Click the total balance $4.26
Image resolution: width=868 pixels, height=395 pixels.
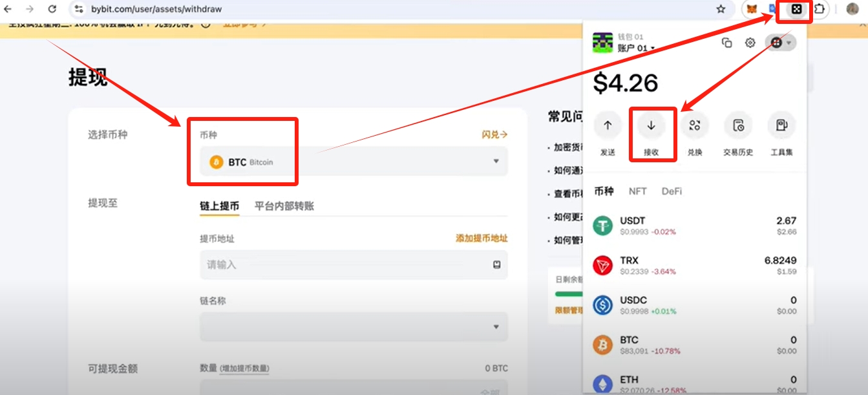click(626, 83)
